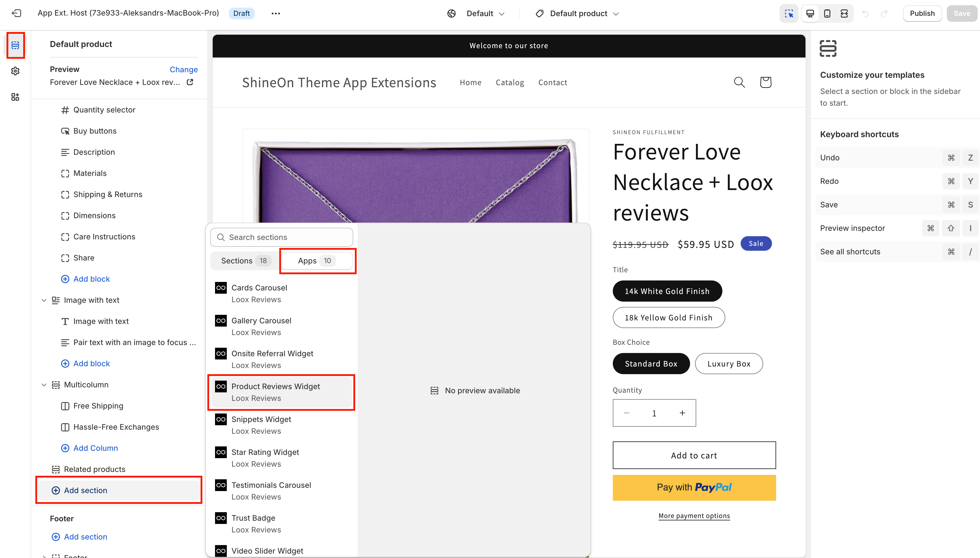
Task: Click Add block under Share
Action: 91,279
